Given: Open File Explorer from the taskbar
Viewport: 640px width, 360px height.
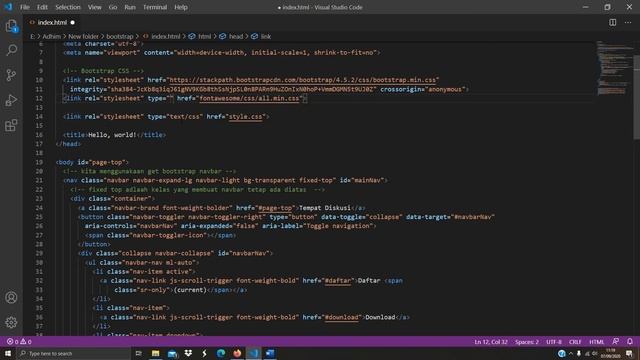Looking at the screenshot, I should (x=156, y=353).
